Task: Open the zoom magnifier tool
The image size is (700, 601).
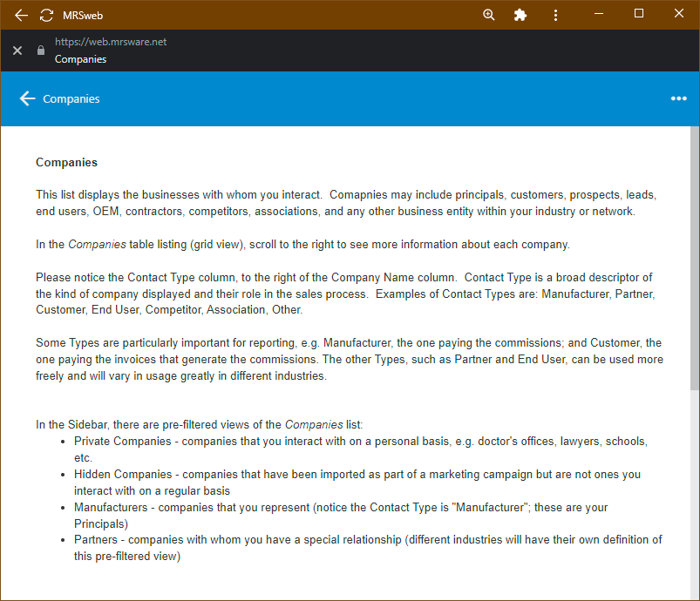Action: pyautogui.click(x=489, y=15)
